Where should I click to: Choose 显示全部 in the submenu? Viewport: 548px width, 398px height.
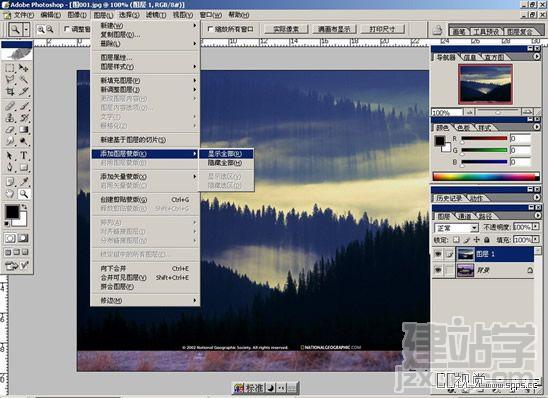pyautogui.click(x=226, y=154)
